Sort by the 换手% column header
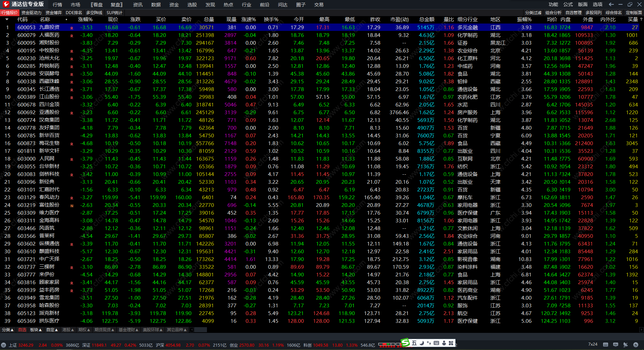 coord(271,19)
